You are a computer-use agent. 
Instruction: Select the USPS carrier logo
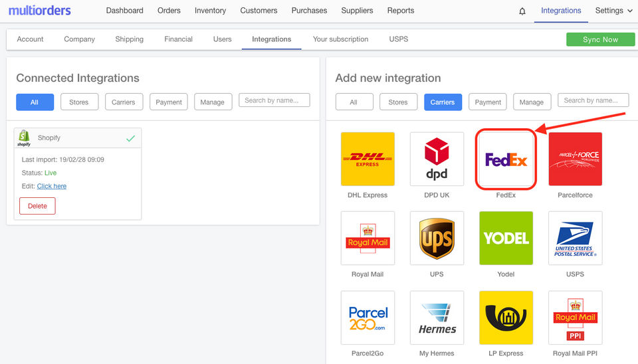point(575,238)
